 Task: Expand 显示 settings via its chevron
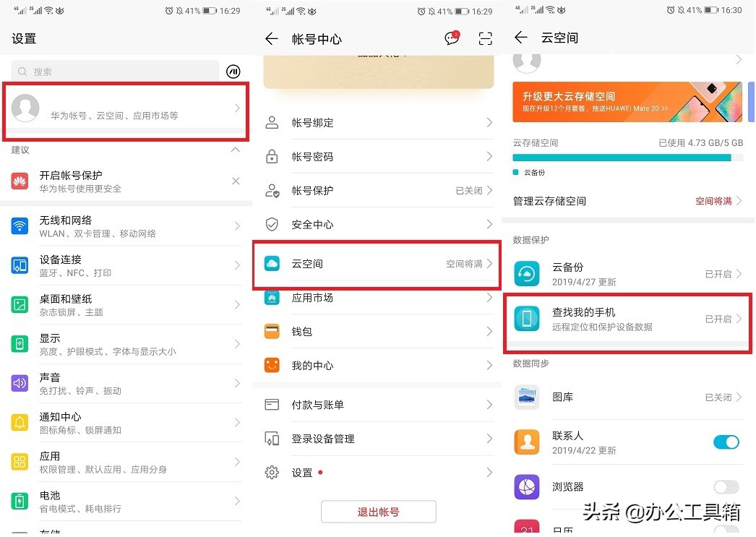click(x=236, y=343)
